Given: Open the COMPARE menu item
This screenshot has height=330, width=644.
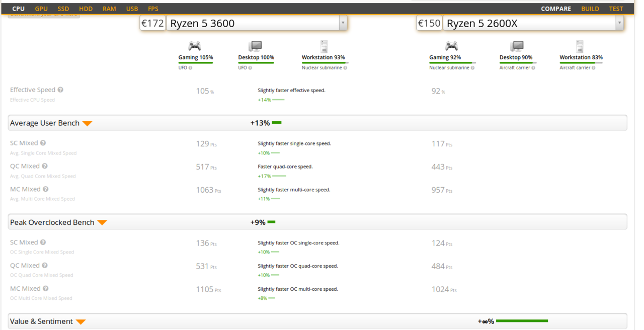Looking at the screenshot, I should 556,9.
